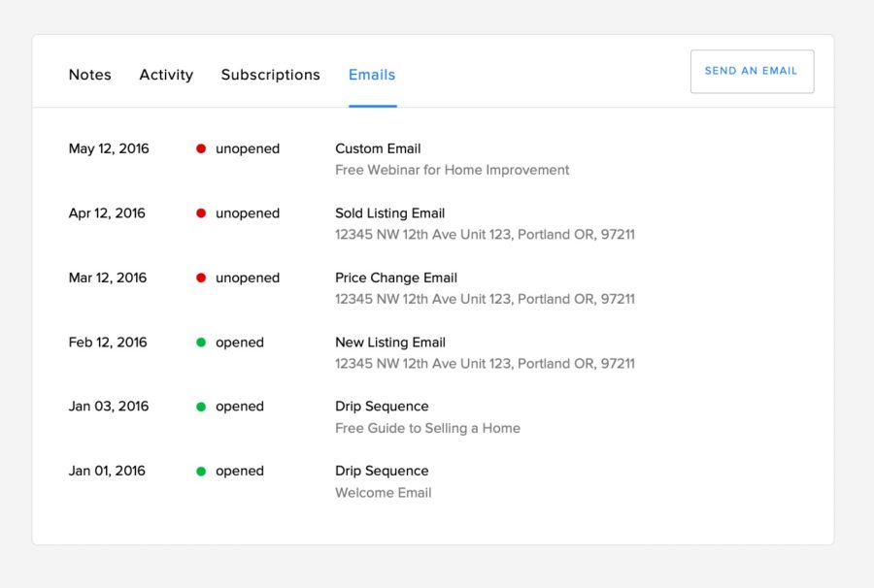874x588 pixels.
Task: Select the Subscriptions tab
Action: 270,75
